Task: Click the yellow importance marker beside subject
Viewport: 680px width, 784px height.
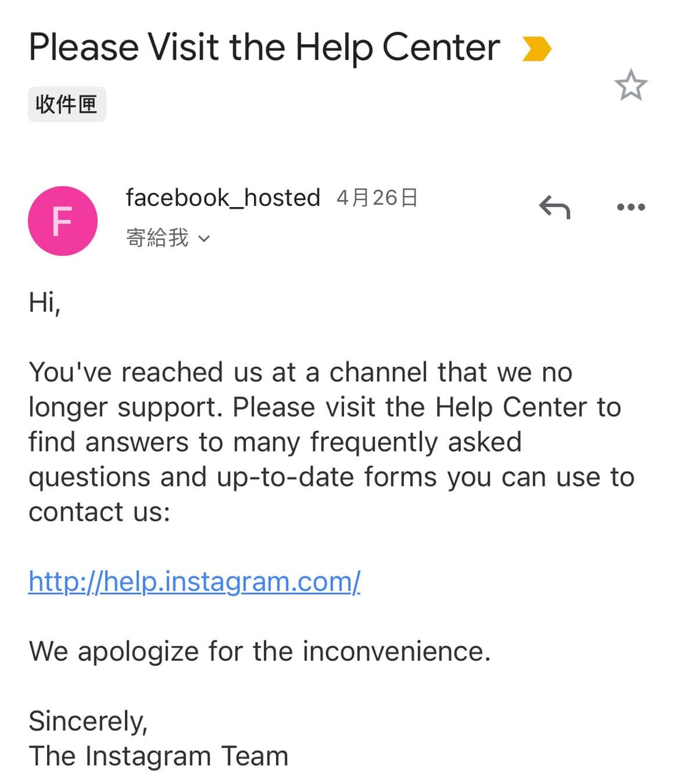Action: point(537,49)
